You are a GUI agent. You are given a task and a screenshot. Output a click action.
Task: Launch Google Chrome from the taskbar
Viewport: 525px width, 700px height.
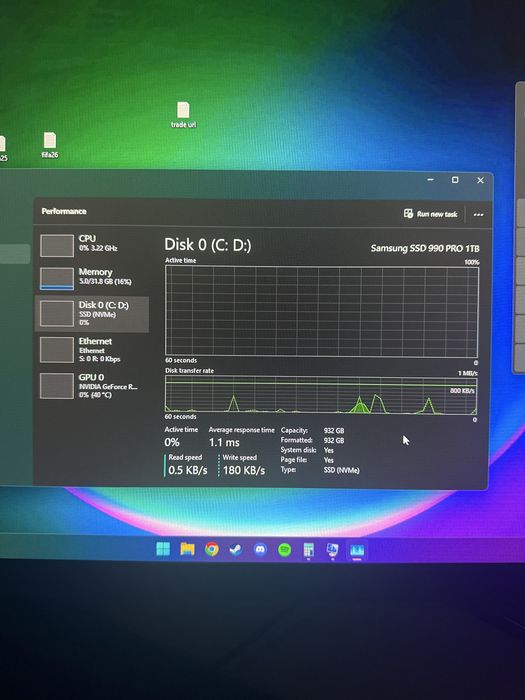click(212, 549)
